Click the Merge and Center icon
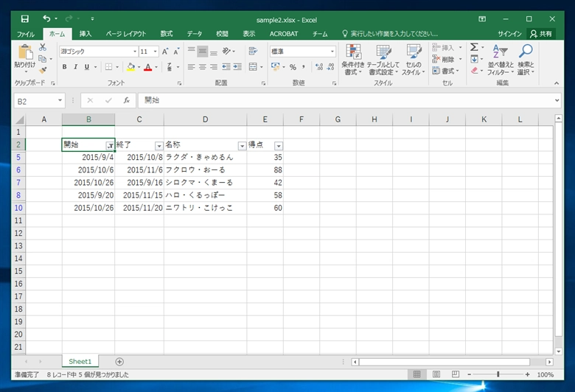This screenshot has height=392, width=575. click(253, 67)
